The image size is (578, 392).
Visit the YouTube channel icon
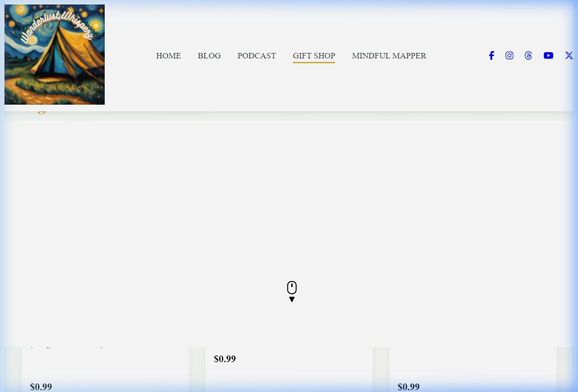pyautogui.click(x=548, y=56)
